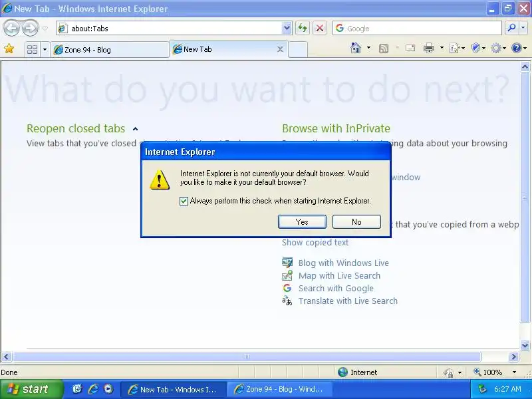Toggle Always perform this check checkbox
Viewport: 532px width, 399px height.
[184, 201]
